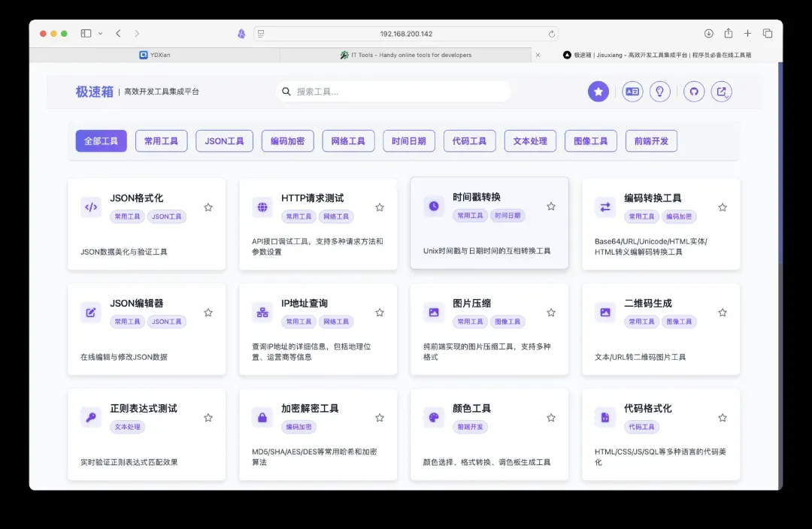Switch to the 图像工具 category

[x=590, y=141]
